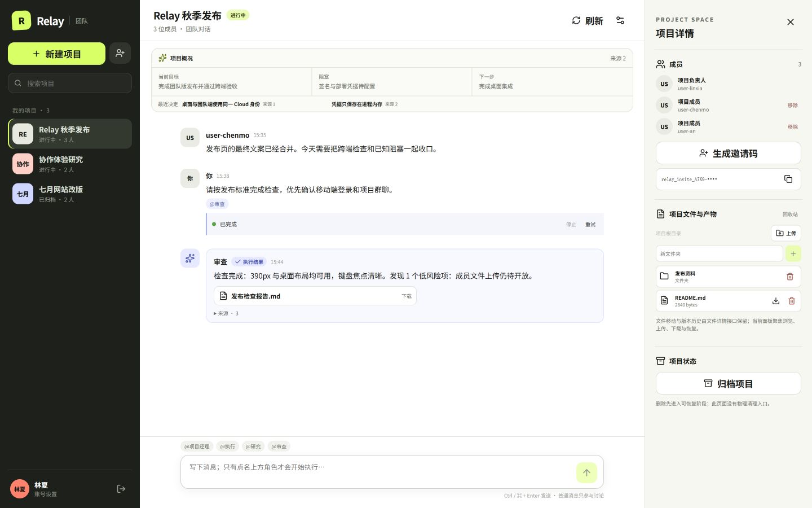Click the 项目文件与产物 document icon
The image size is (812, 508).
660,214
